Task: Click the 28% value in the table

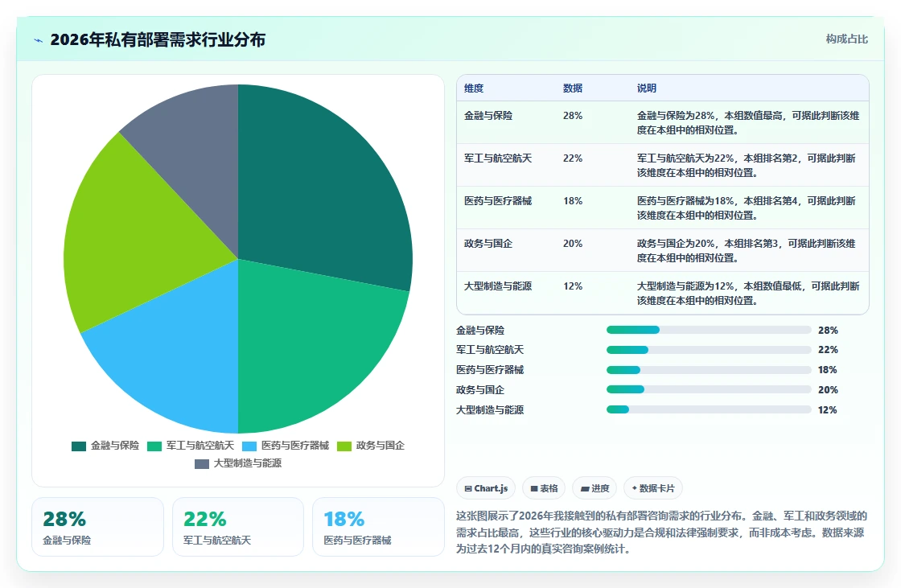Action: (x=573, y=116)
